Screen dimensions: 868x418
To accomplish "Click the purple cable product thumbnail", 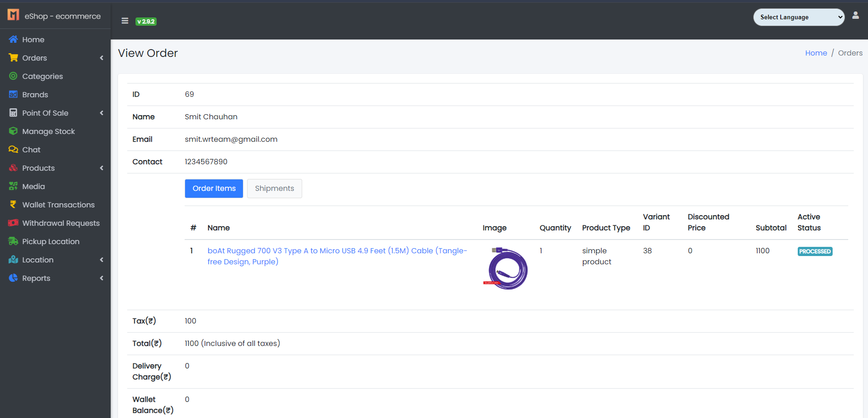I will (x=506, y=268).
